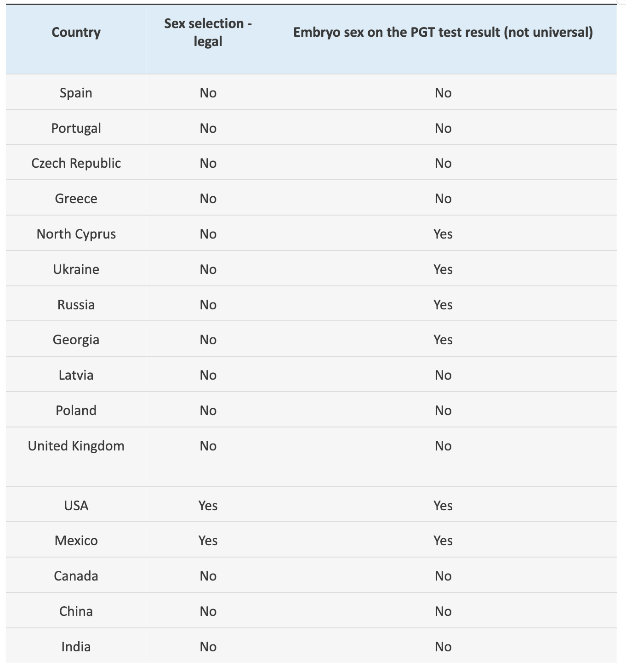
Task: Select the United Kingdom country cell
Action: 76,446
